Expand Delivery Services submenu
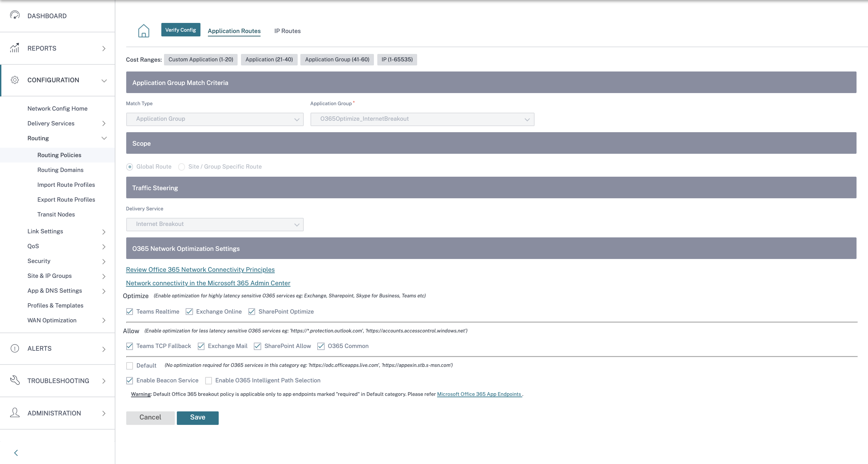This screenshot has height=464, width=868. 104,123
